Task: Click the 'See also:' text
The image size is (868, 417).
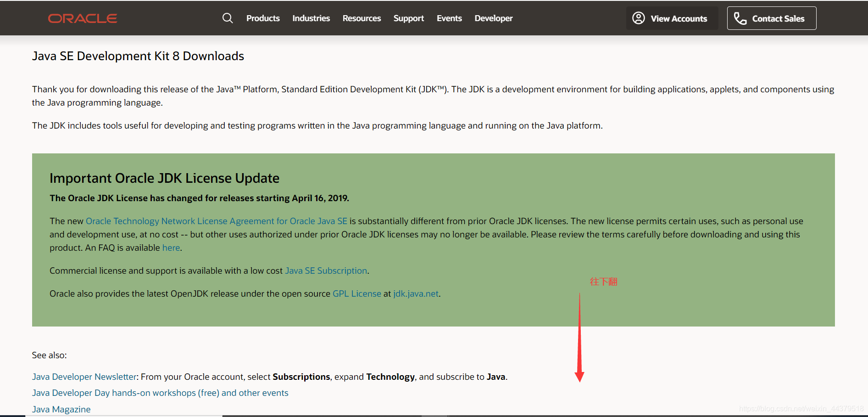Action: (50, 355)
